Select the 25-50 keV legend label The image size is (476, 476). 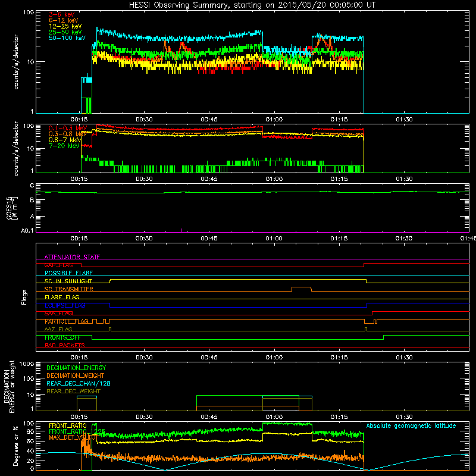click(65, 32)
